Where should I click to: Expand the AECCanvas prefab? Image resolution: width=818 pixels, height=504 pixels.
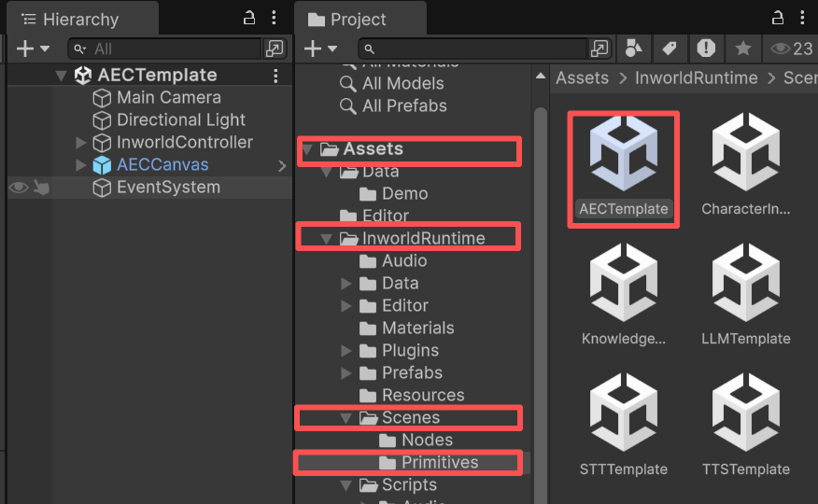pos(81,164)
